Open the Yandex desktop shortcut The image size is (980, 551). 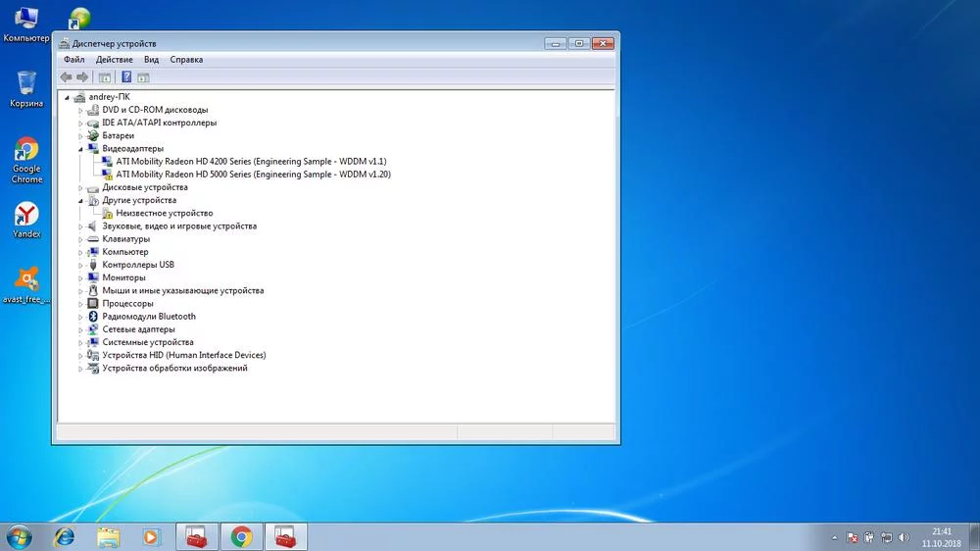coord(26,221)
